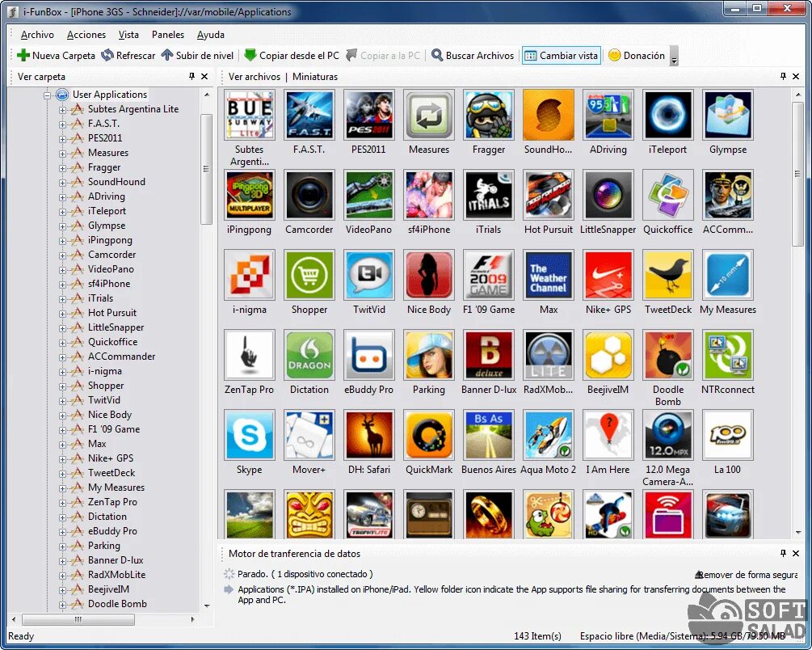Pin the Ver carpeta panel
This screenshot has width=812, height=650.
pos(191,76)
